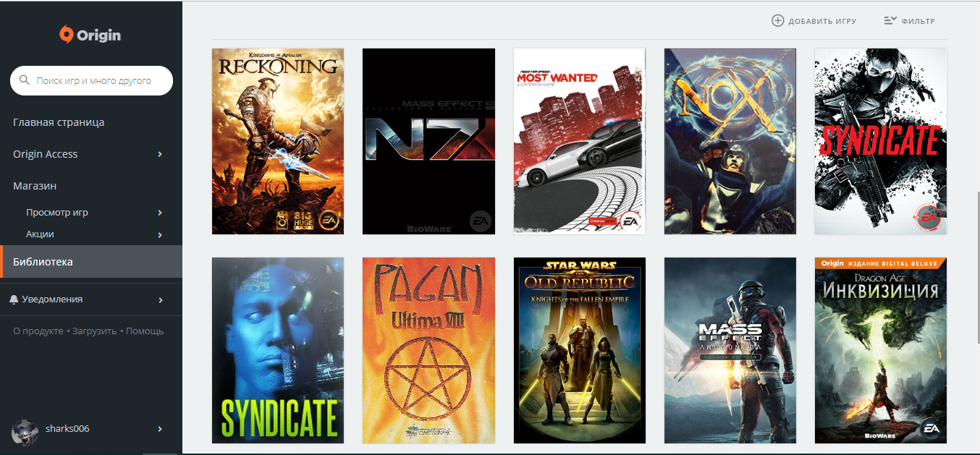Select the Kingdoms of Amalur Reckoning cover
980x455 pixels.
click(x=278, y=141)
